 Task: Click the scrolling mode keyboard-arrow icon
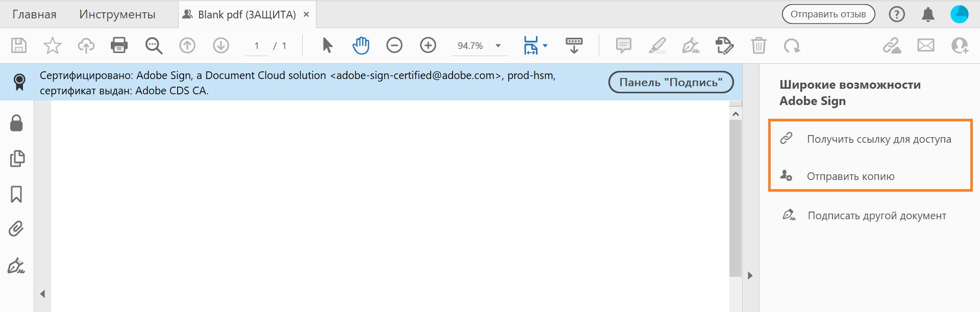click(574, 45)
